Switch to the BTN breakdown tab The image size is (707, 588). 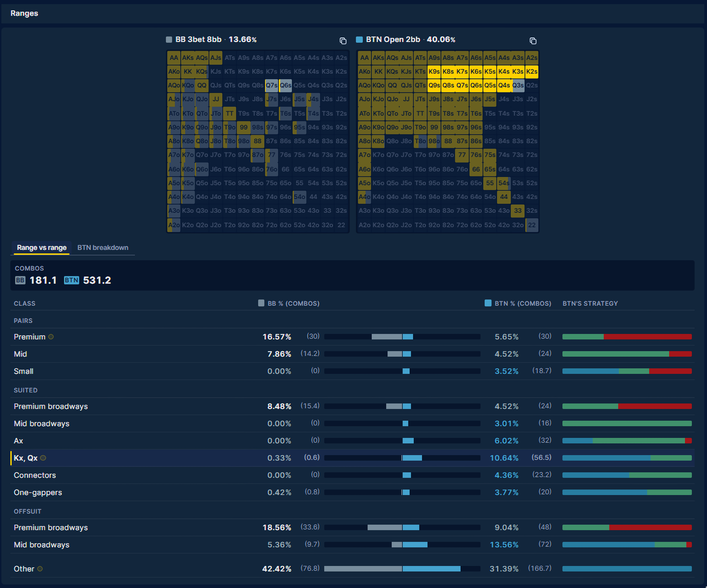[x=103, y=248]
